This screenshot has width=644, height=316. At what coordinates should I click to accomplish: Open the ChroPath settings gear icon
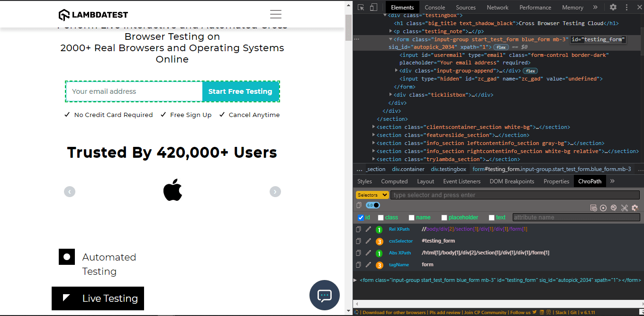pyautogui.click(x=635, y=208)
